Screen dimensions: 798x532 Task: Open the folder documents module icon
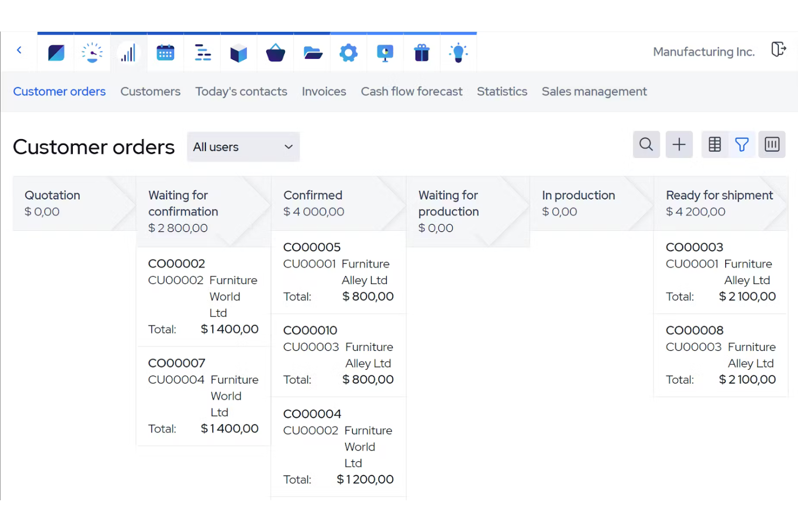[312, 52]
